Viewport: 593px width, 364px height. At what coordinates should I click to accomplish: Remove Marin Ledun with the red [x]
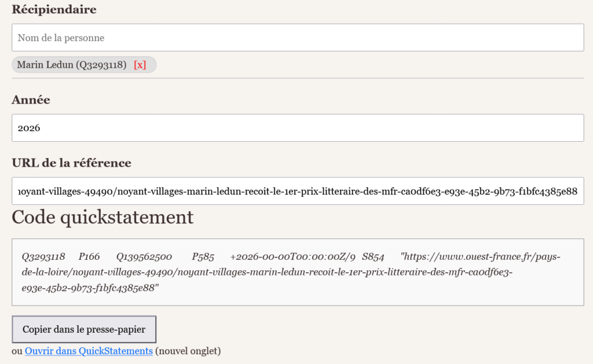(140, 65)
